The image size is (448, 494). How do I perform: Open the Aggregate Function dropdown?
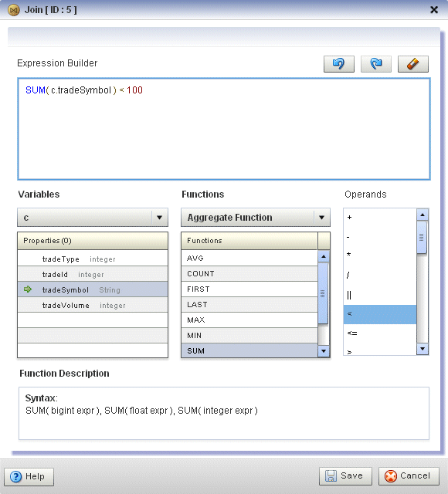point(256,218)
